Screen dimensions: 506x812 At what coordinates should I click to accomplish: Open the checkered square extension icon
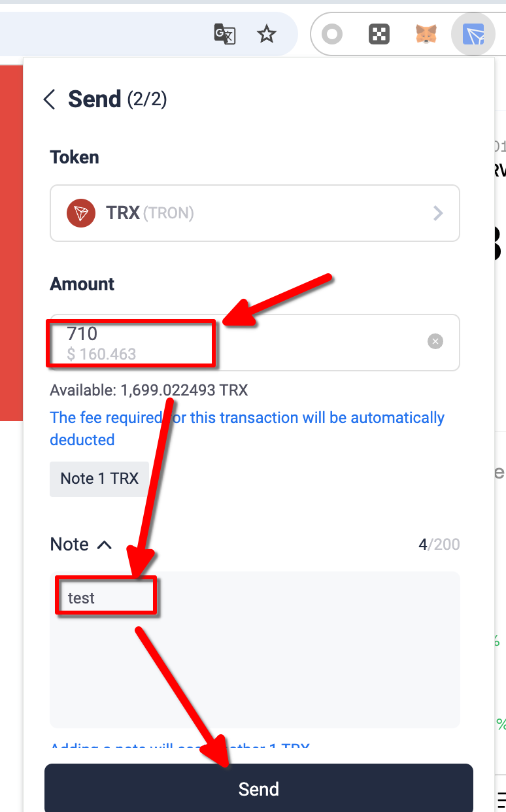(379, 34)
